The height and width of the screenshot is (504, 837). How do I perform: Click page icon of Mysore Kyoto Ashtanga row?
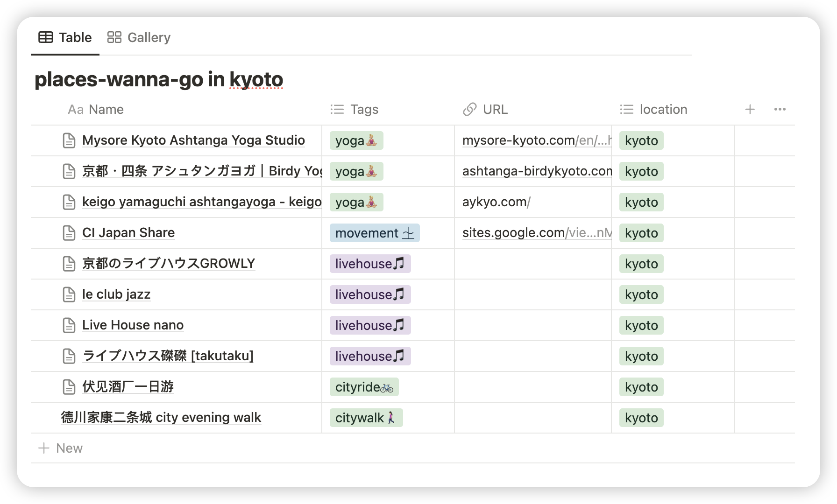pyautogui.click(x=69, y=140)
